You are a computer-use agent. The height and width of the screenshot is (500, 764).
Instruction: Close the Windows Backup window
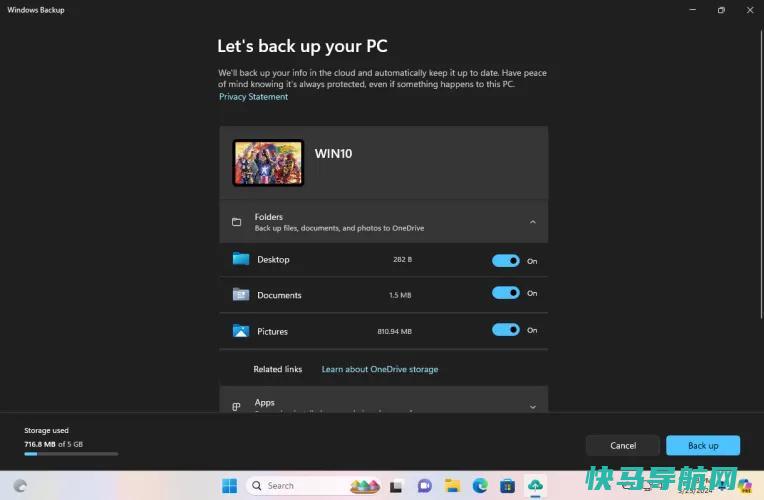click(750, 10)
